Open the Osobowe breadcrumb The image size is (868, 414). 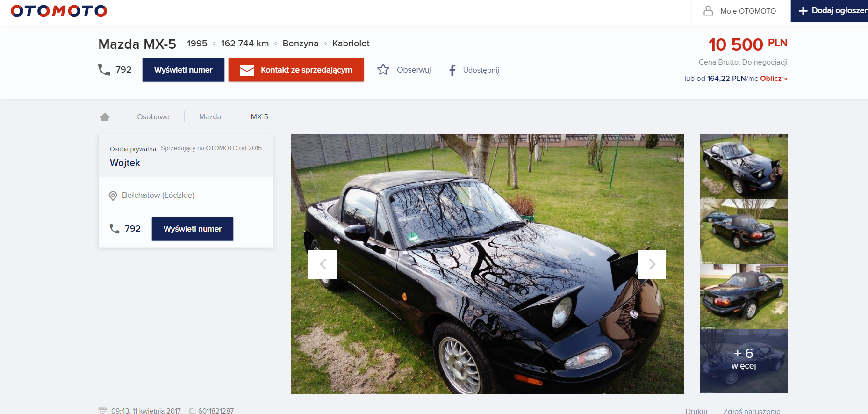153,117
